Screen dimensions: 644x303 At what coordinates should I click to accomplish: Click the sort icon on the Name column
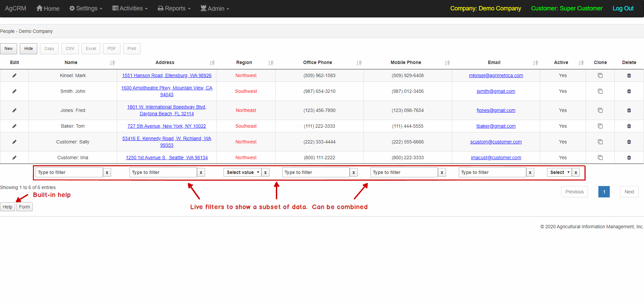point(112,63)
